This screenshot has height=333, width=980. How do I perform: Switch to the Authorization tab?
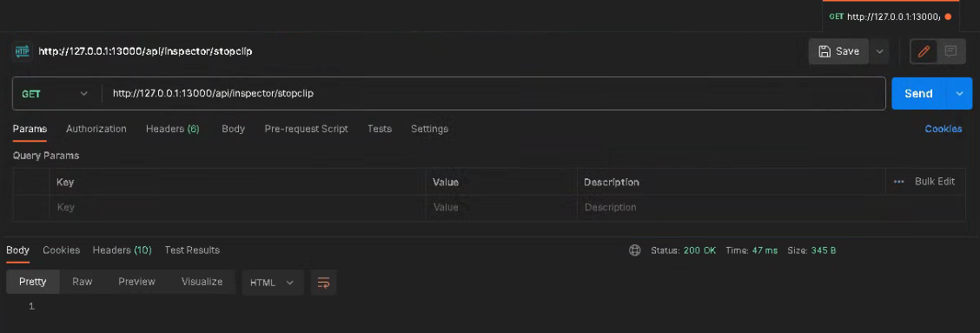point(96,129)
